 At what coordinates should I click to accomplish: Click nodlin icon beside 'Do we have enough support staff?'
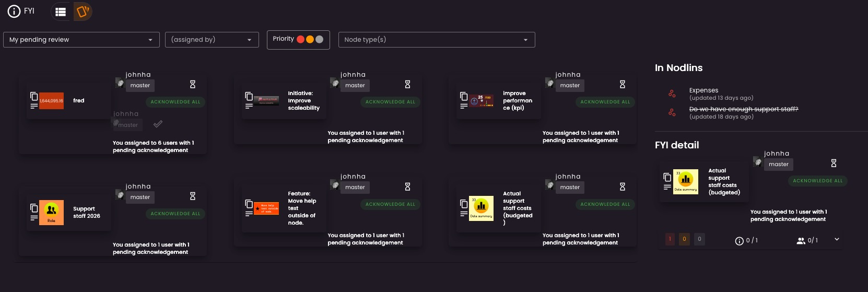pos(672,112)
